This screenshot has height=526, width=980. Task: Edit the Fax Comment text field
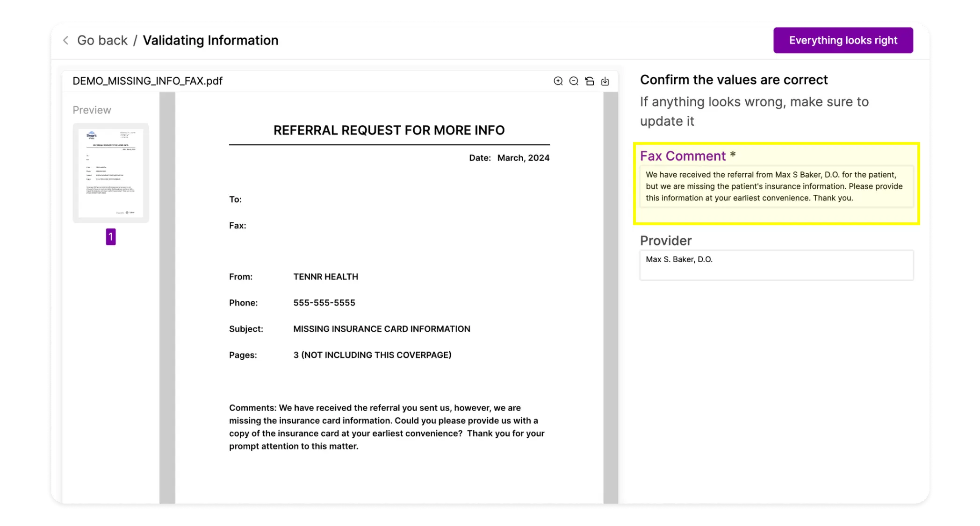pyautogui.click(x=774, y=186)
